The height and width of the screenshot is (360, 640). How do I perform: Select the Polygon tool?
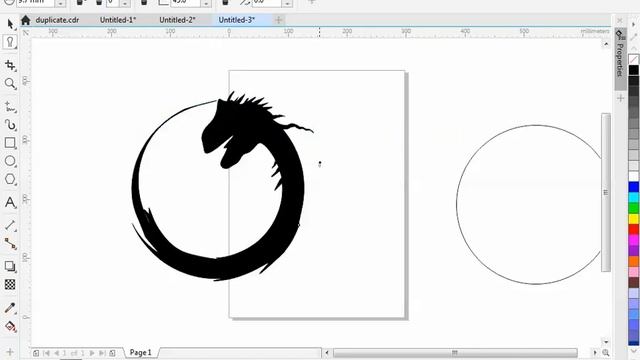point(10,179)
